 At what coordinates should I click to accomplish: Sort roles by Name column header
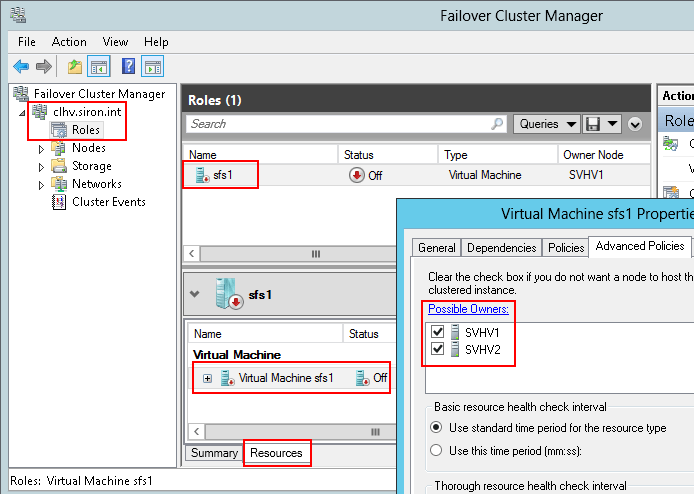click(x=260, y=154)
